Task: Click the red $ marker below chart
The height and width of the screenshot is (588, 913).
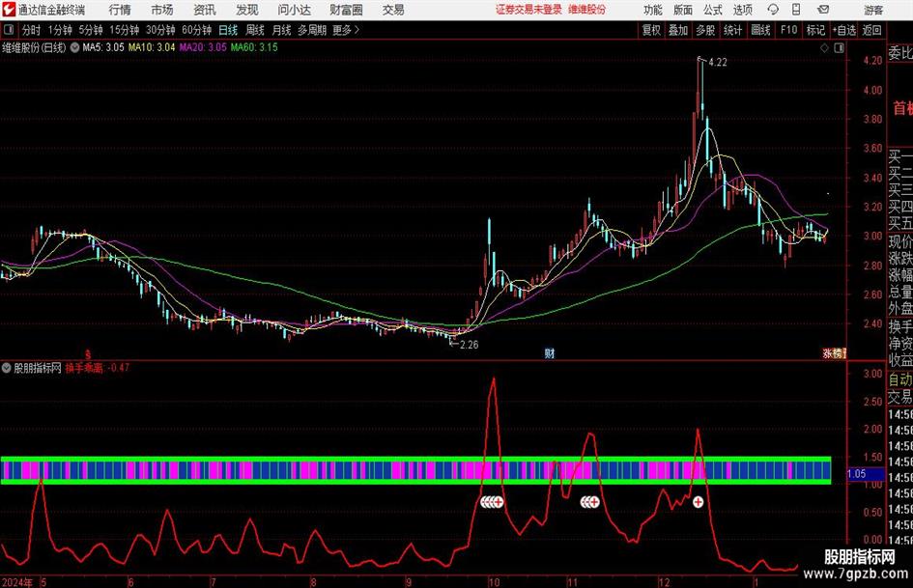Action: [88, 354]
